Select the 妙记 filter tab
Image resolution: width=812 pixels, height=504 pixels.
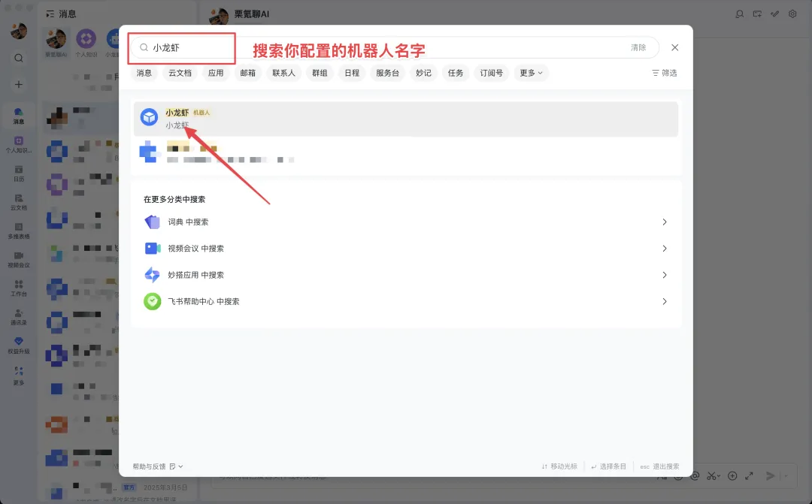423,73
